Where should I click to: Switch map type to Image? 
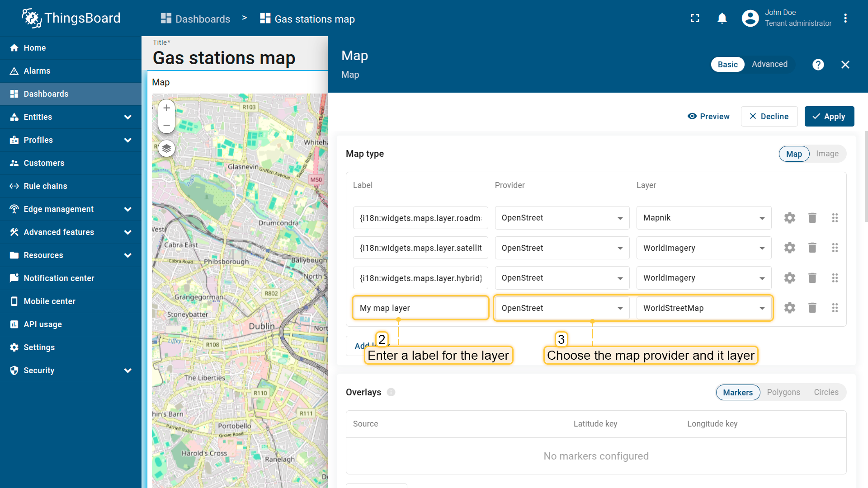click(x=827, y=154)
